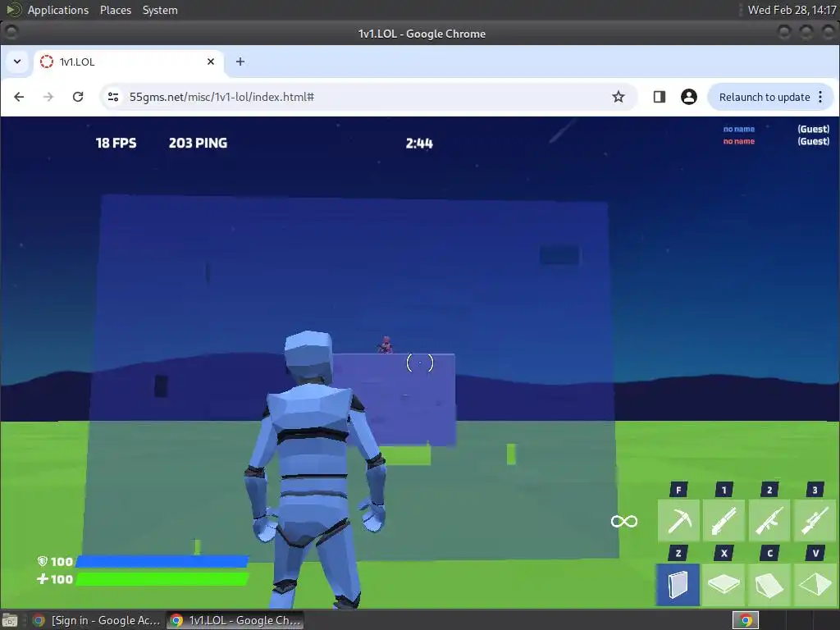Image resolution: width=840 pixels, height=630 pixels.
Task: Click Relaunch to update button
Action: click(765, 97)
